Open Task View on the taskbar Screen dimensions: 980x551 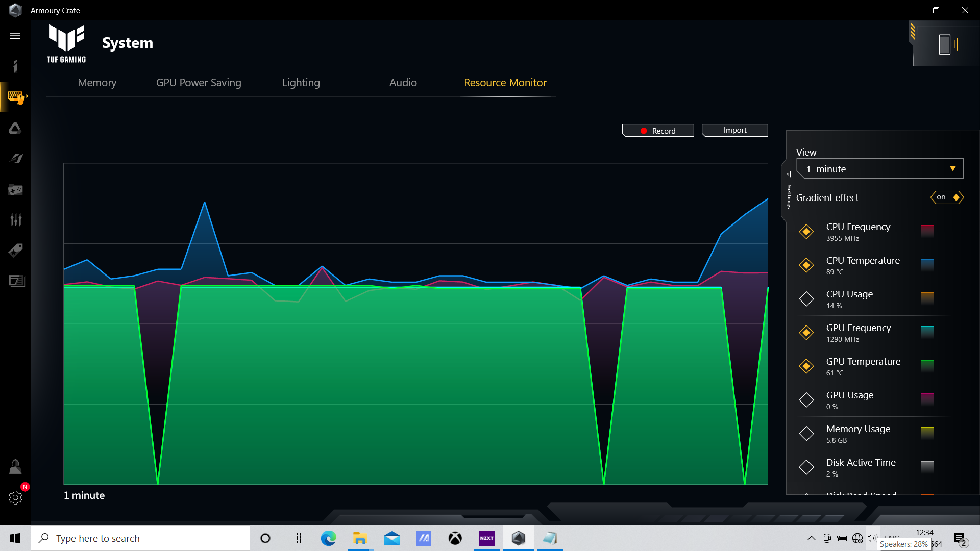click(x=296, y=538)
